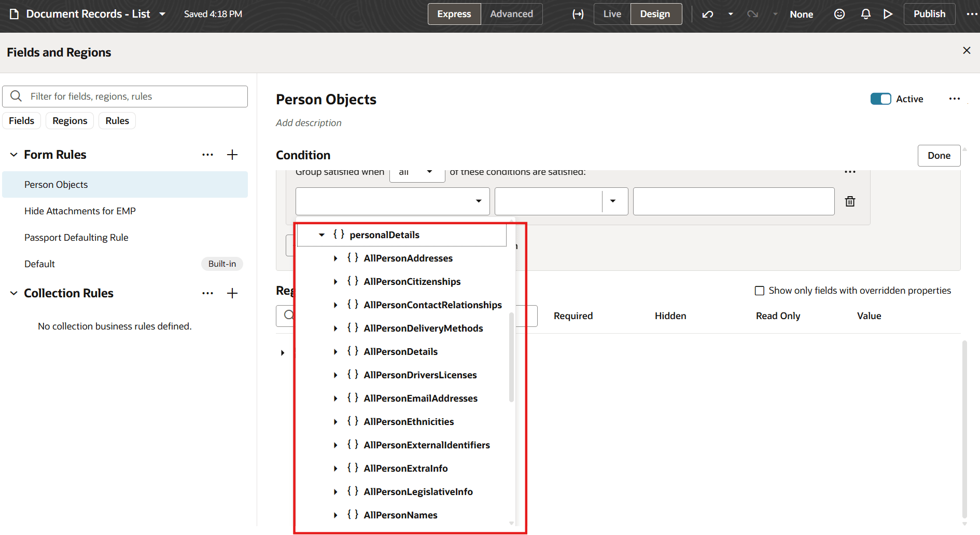
Task: Open the notifications bell icon
Action: [865, 14]
